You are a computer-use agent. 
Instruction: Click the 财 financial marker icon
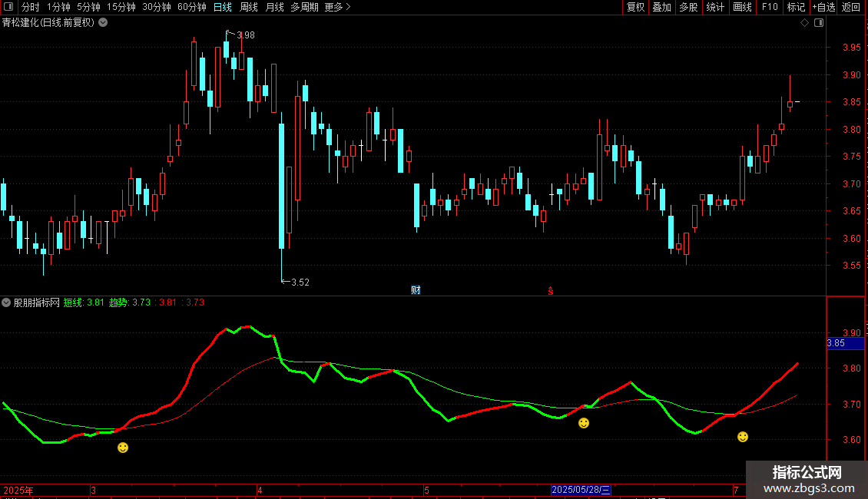[416, 290]
